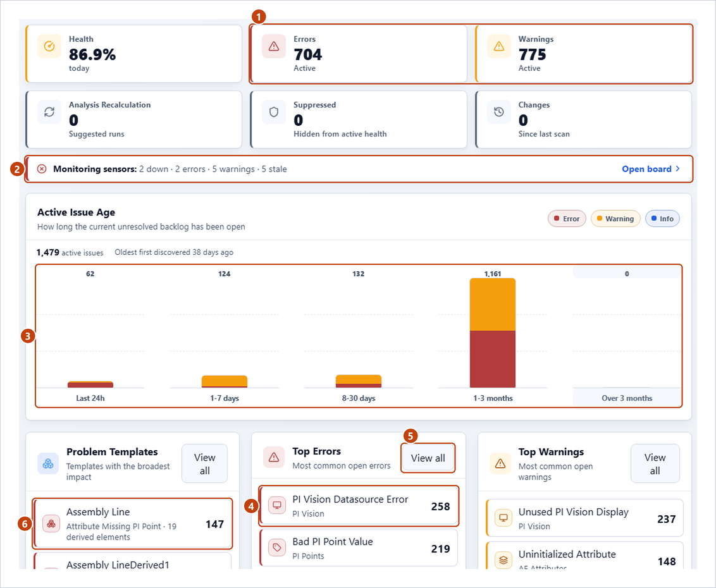Click the Bad PI Point Value tag icon
The width and height of the screenshot is (716, 588).
tap(276, 548)
